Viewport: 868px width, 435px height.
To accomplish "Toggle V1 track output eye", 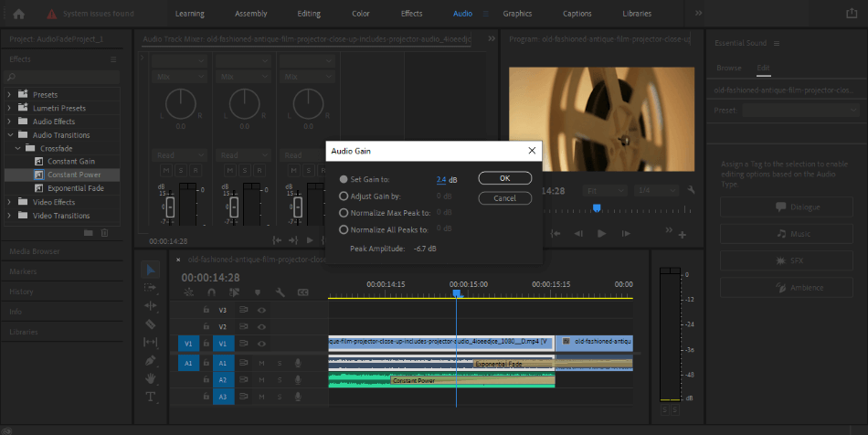I will (261, 344).
